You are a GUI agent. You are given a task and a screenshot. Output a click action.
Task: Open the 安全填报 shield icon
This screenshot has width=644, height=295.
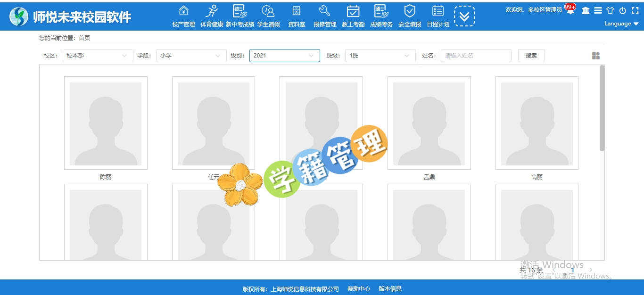410,11
